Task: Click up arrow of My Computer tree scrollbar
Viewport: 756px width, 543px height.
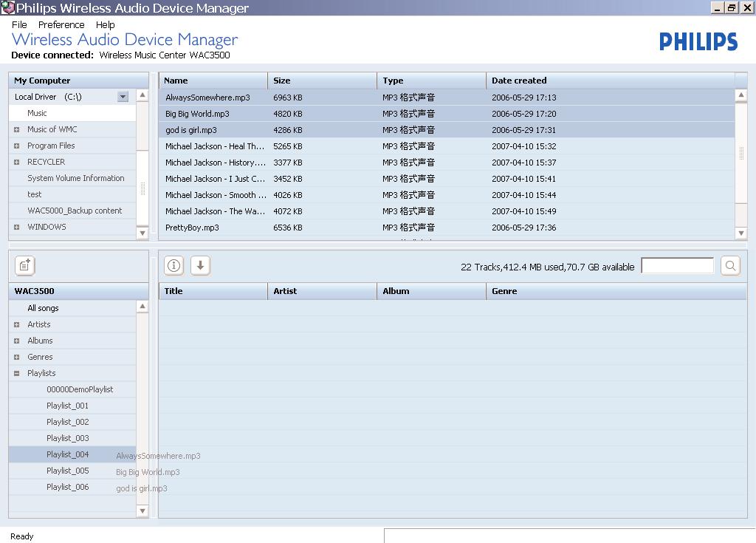Action: pos(142,95)
